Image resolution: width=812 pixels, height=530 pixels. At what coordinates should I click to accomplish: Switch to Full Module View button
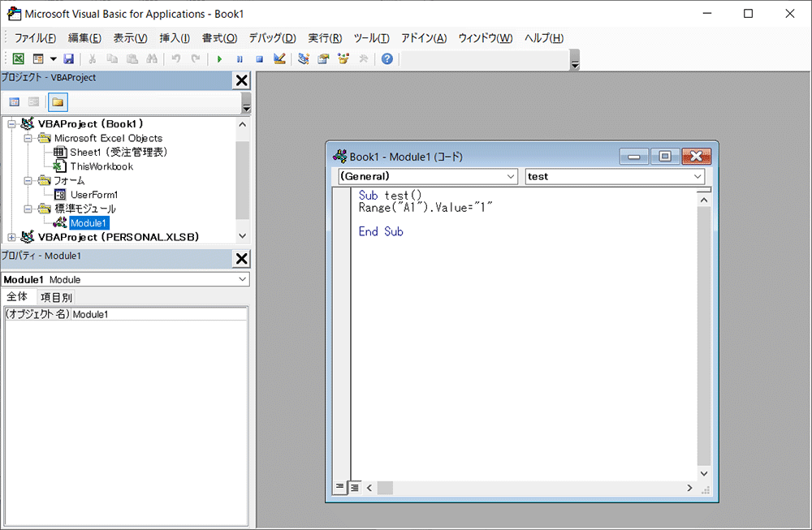tap(355, 487)
